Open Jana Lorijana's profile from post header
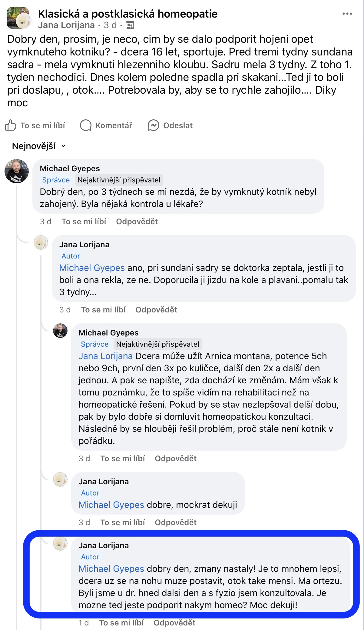The image size is (364, 630). click(66, 25)
